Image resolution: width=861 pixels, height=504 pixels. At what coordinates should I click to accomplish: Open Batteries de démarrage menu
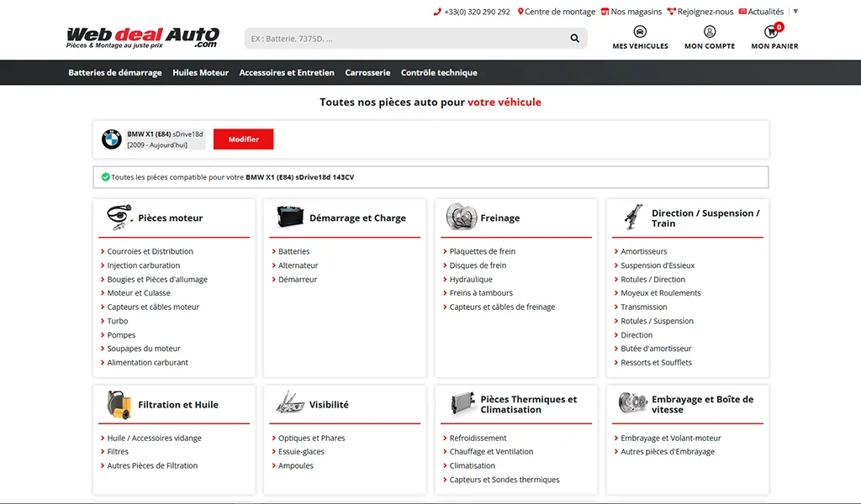(x=115, y=73)
